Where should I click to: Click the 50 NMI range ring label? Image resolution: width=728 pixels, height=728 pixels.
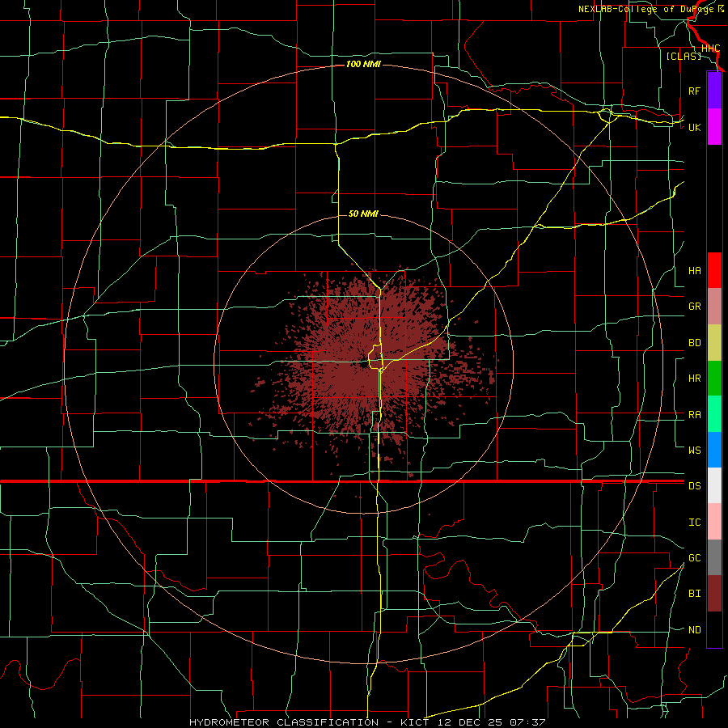(x=363, y=214)
